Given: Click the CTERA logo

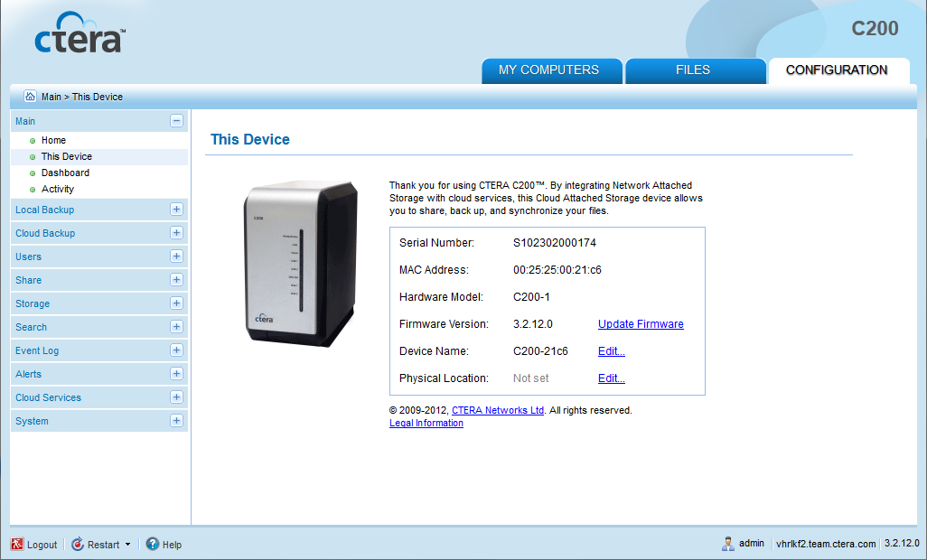Looking at the screenshot, I should coord(80,33).
